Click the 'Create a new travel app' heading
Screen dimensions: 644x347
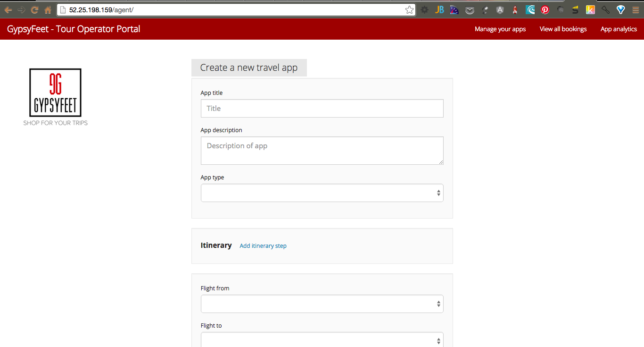[249, 68]
